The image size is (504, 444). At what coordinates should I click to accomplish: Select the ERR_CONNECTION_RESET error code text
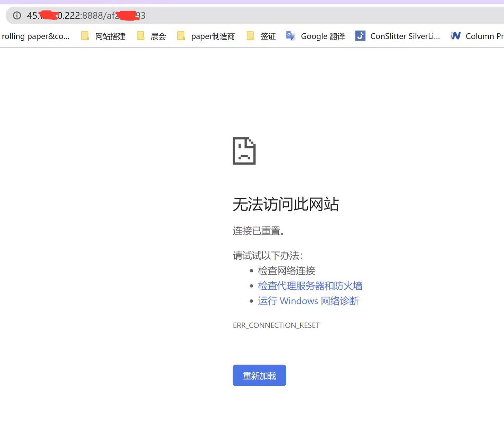(x=276, y=325)
